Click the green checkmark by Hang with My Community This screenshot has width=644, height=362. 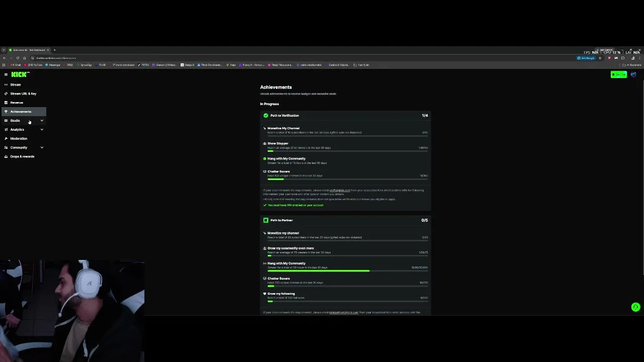(x=265, y=159)
